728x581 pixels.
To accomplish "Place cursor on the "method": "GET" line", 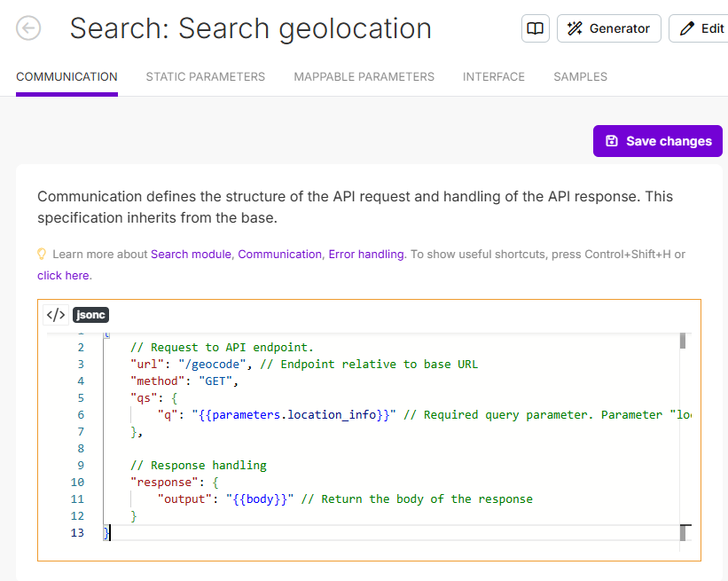I will (x=184, y=381).
